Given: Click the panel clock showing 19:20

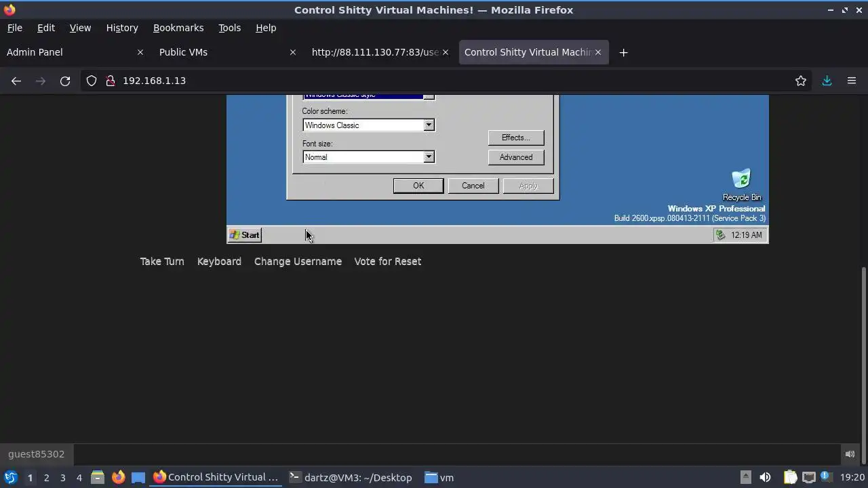Looking at the screenshot, I should (851, 477).
